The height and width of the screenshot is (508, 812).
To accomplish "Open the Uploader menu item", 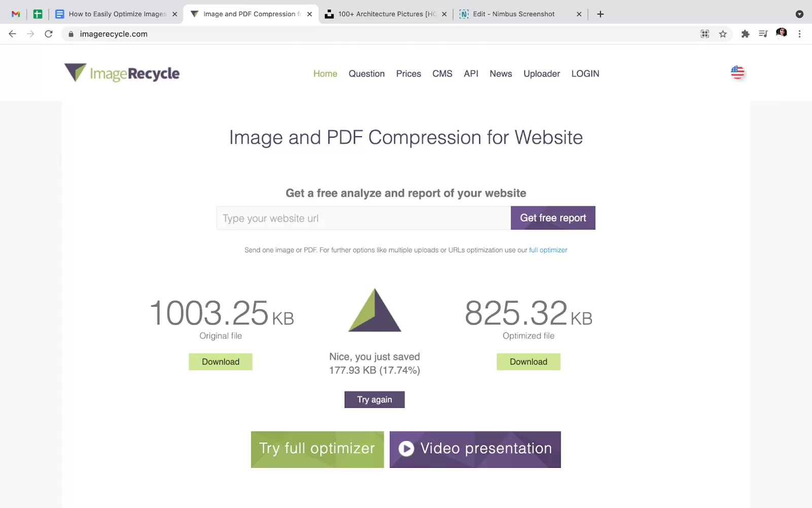I will (542, 74).
